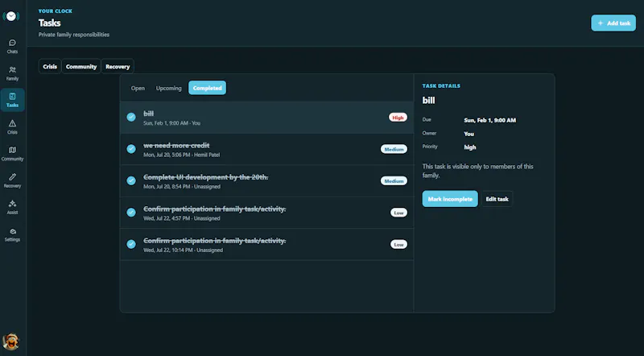
Task: Click the Priority value high in details
Action: tap(470, 147)
